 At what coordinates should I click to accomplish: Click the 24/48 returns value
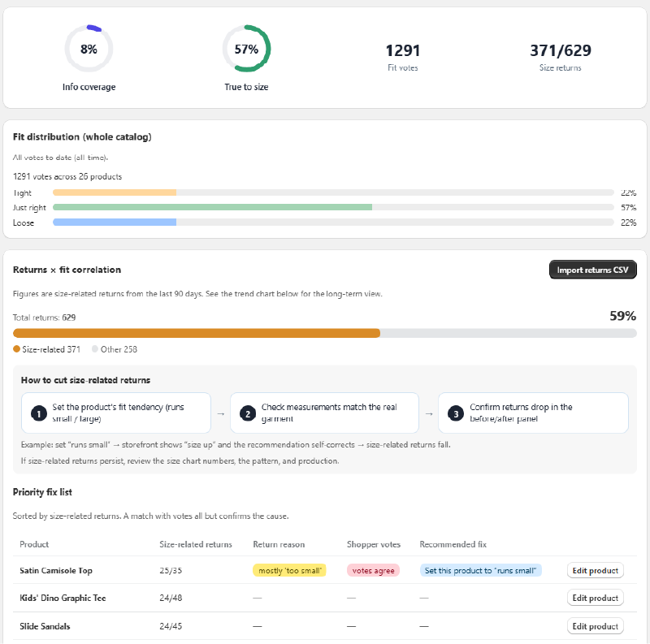click(171, 598)
